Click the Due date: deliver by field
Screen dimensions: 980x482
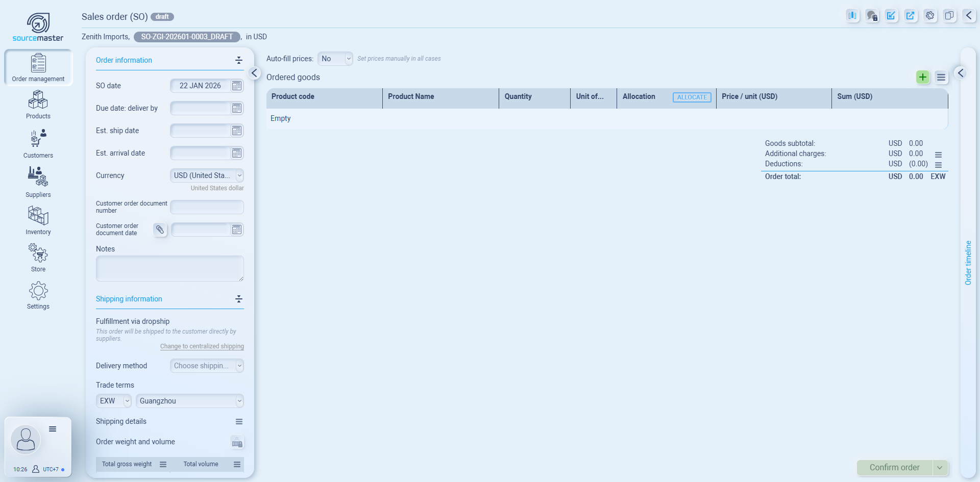coord(200,108)
